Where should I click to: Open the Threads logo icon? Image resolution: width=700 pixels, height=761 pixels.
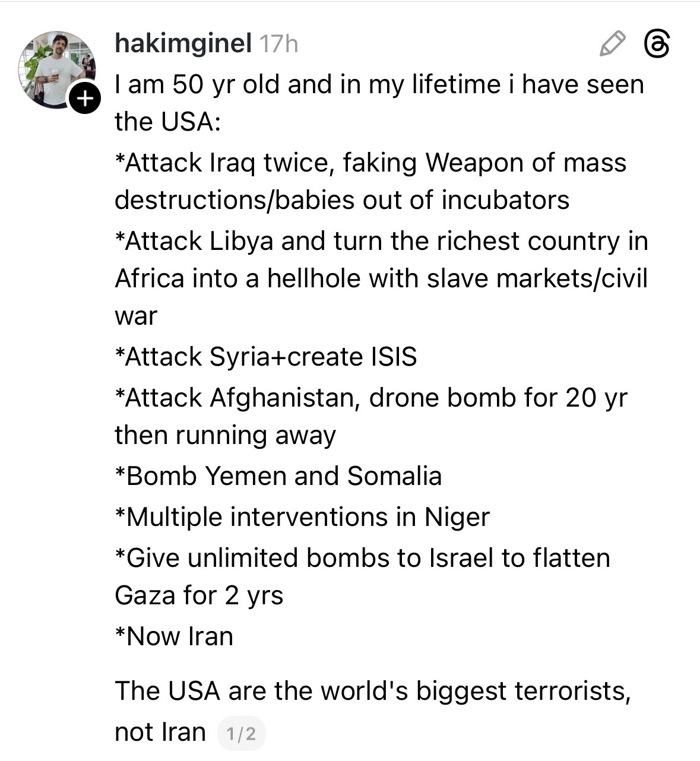[x=657, y=45]
